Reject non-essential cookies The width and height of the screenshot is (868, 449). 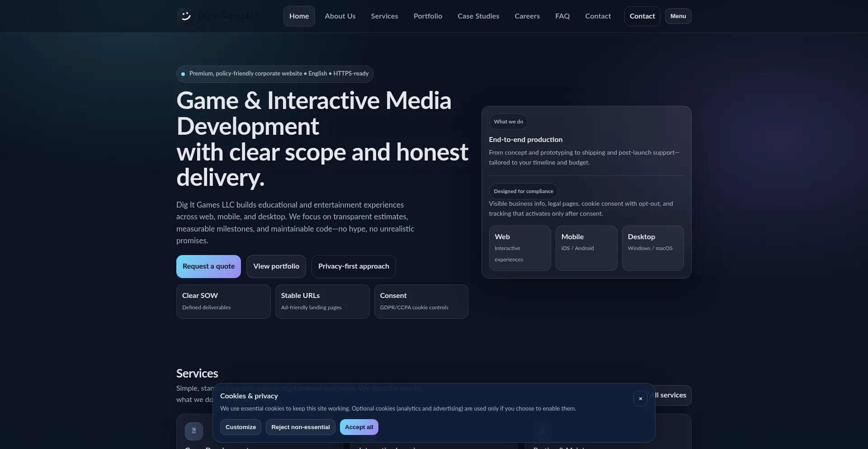[301, 427]
